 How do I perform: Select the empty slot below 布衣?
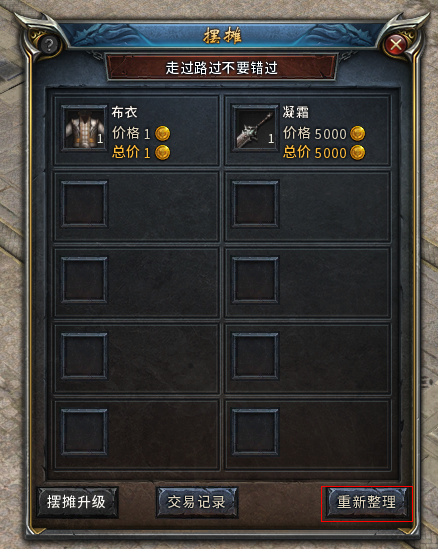click(x=84, y=204)
